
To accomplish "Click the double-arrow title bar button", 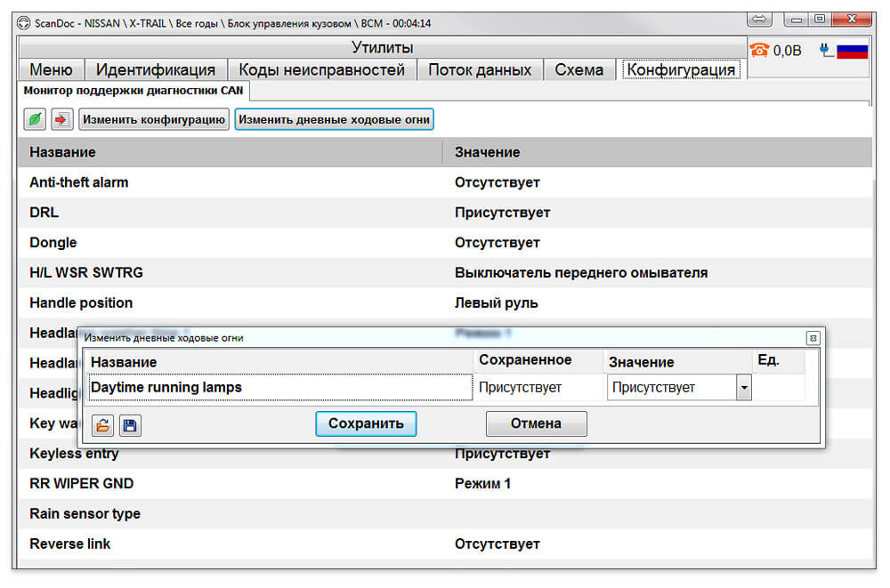I will [x=759, y=20].
